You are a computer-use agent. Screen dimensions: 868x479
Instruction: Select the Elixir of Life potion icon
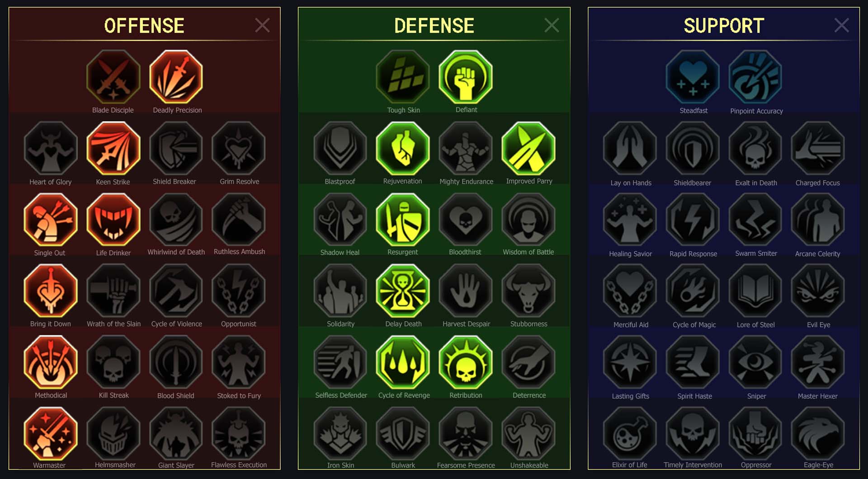[630, 433]
